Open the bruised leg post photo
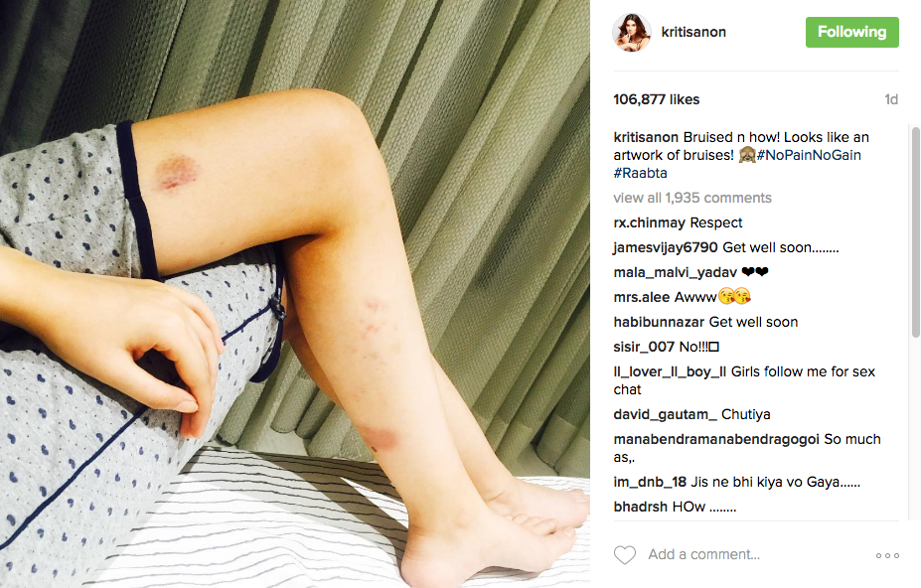The width and height of the screenshot is (921, 588). [295, 294]
